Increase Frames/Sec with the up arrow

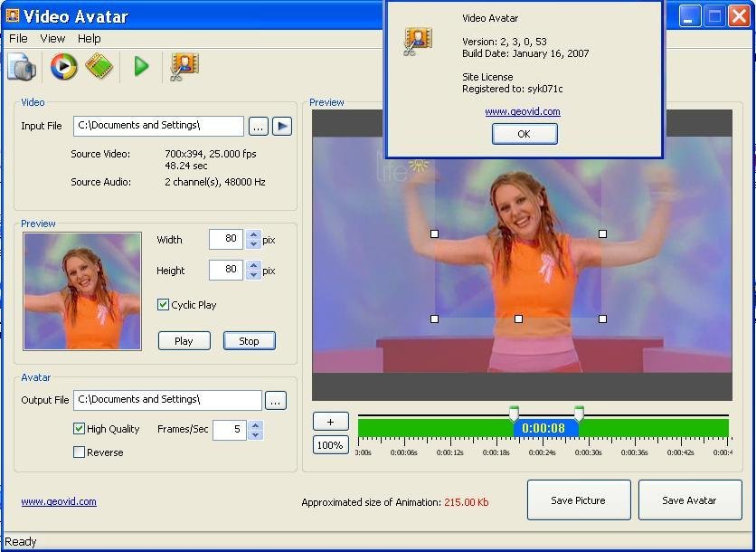[256, 425]
